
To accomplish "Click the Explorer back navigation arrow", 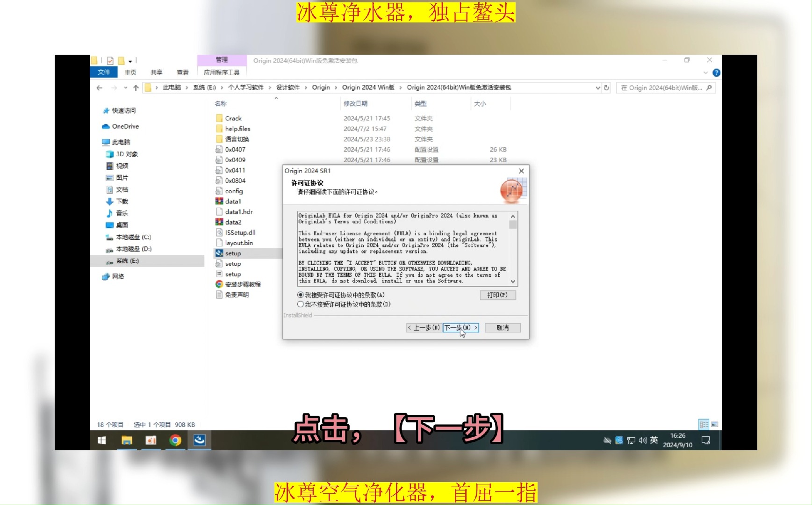I will tap(100, 87).
